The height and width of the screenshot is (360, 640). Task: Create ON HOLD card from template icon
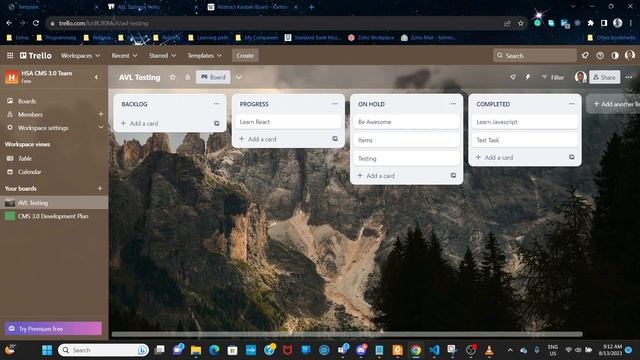[453, 176]
